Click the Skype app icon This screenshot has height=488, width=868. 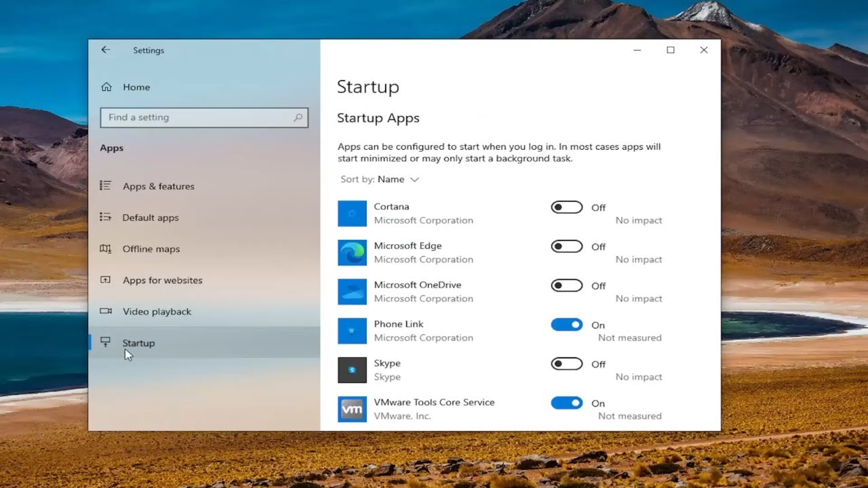pyautogui.click(x=352, y=370)
